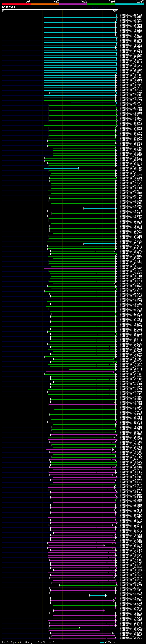Click the orange ~40% identity legend segment
Viewport: 146px width, 644px height.
pos(45,4)
